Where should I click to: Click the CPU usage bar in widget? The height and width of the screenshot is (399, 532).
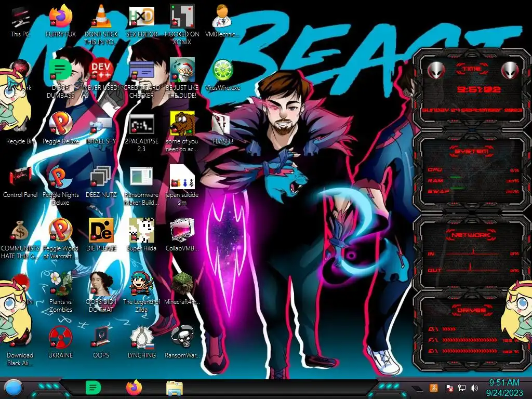(474, 170)
